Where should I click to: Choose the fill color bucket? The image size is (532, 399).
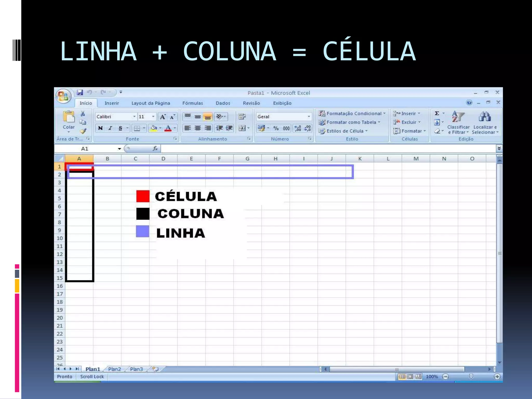point(154,128)
